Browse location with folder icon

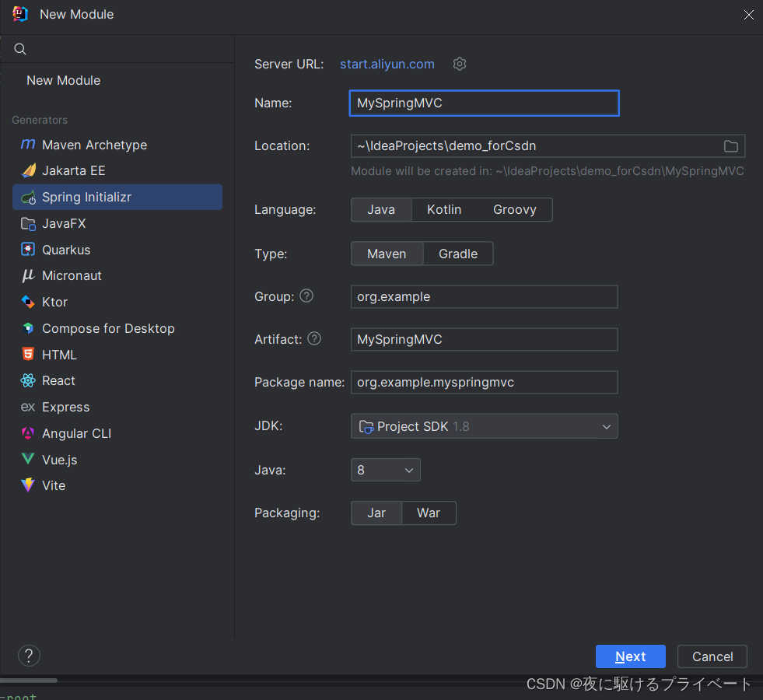pos(731,146)
